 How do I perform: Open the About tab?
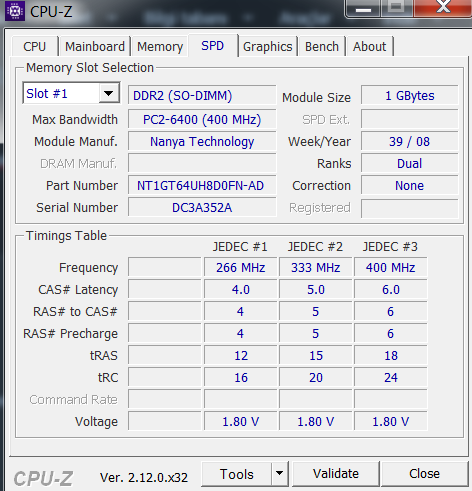click(x=369, y=47)
